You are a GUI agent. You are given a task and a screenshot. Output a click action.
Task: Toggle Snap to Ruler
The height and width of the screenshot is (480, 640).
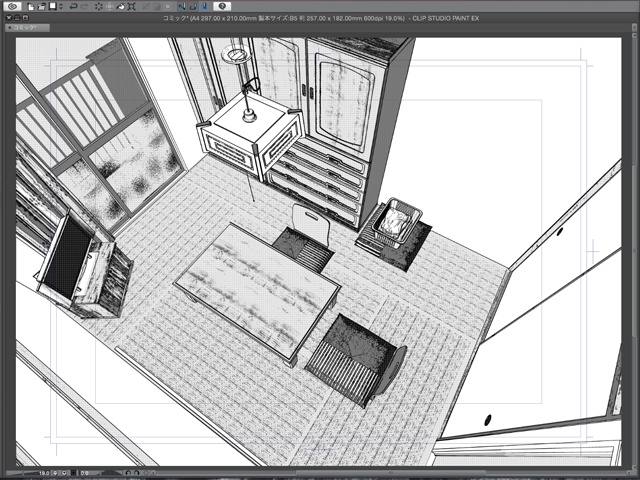pyautogui.click(x=182, y=7)
